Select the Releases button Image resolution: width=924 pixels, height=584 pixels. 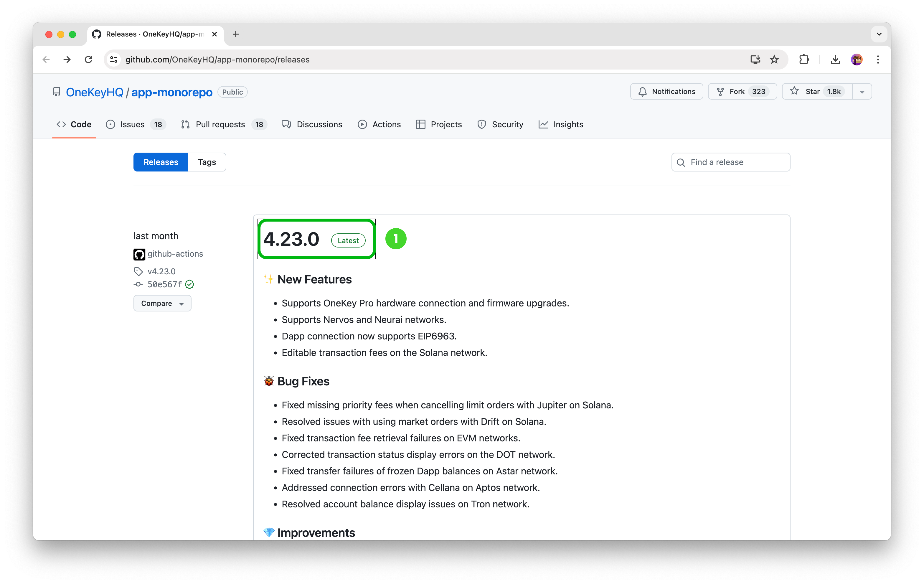(x=161, y=162)
